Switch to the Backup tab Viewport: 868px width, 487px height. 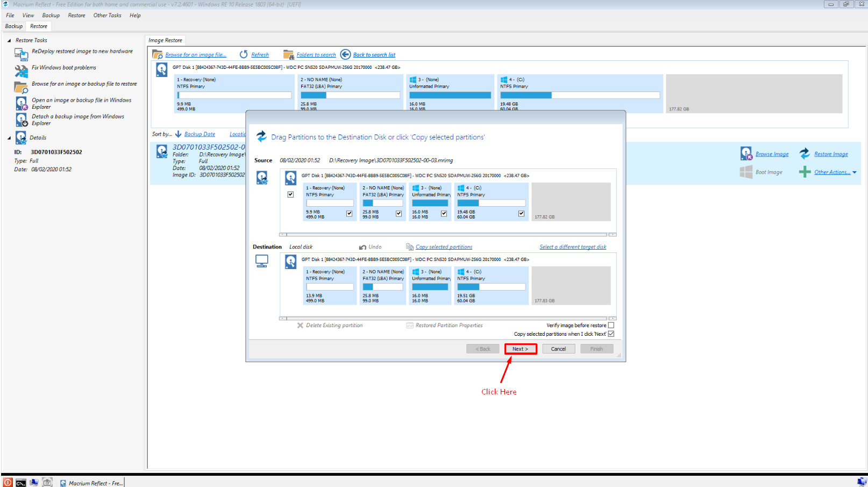click(x=14, y=26)
